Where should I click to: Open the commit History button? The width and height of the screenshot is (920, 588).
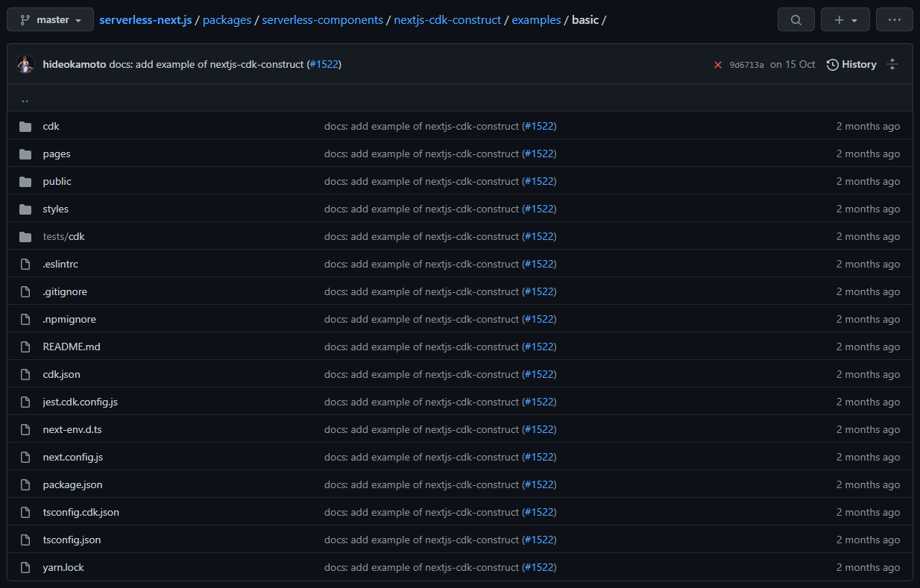pyautogui.click(x=851, y=65)
